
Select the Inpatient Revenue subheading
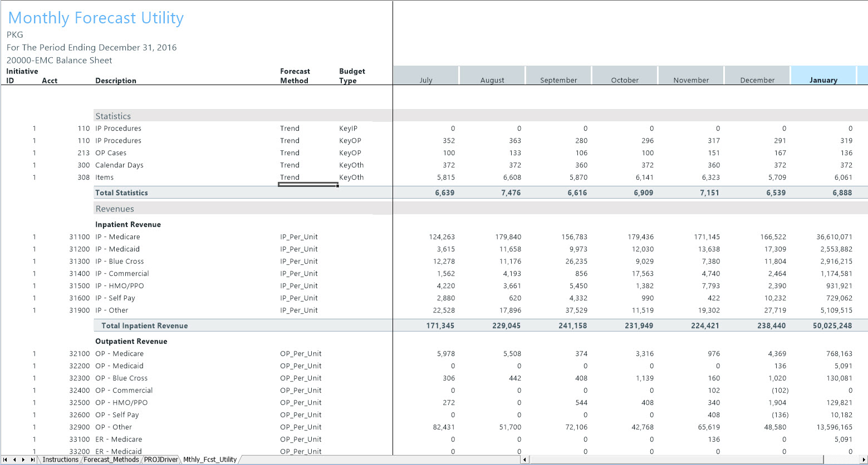coord(128,225)
